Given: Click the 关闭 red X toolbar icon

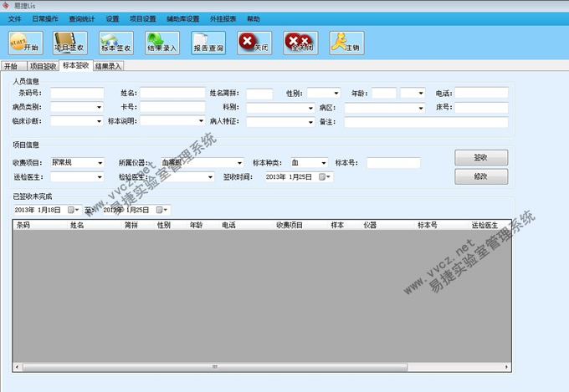Looking at the screenshot, I should point(254,43).
